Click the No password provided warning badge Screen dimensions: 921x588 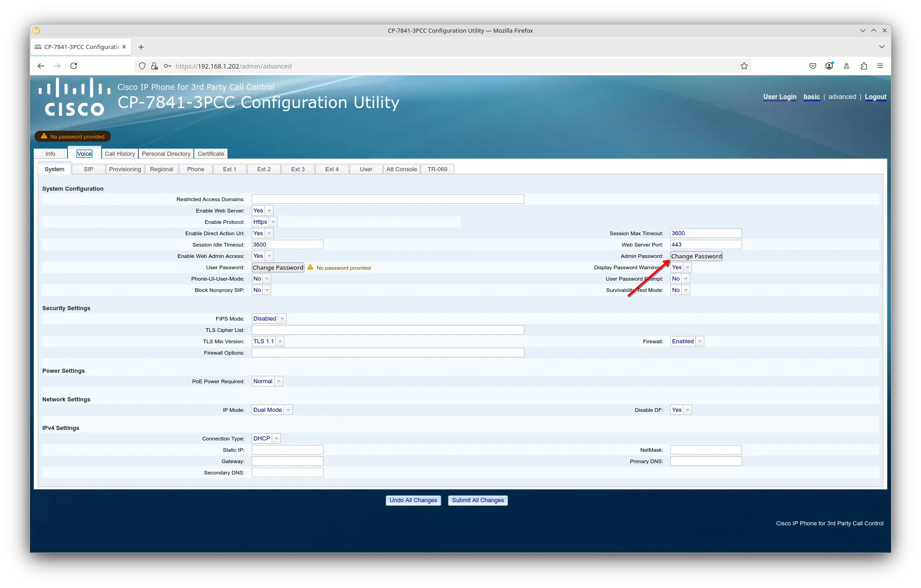[73, 136]
